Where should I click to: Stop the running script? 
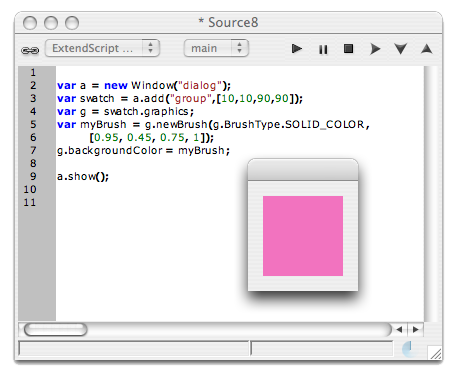348,49
